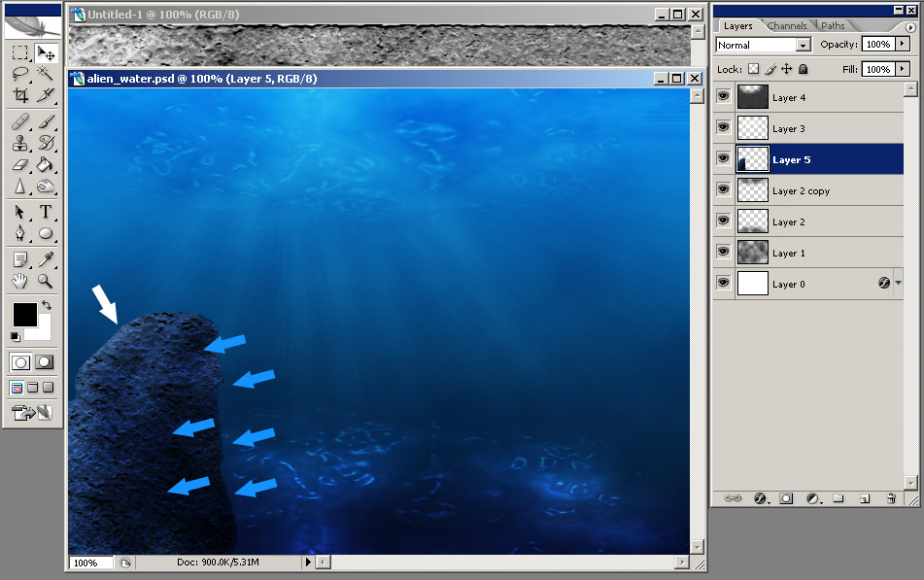Image resolution: width=924 pixels, height=580 pixels.
Task: Select the Notes tool
Action: click(20, 258)
